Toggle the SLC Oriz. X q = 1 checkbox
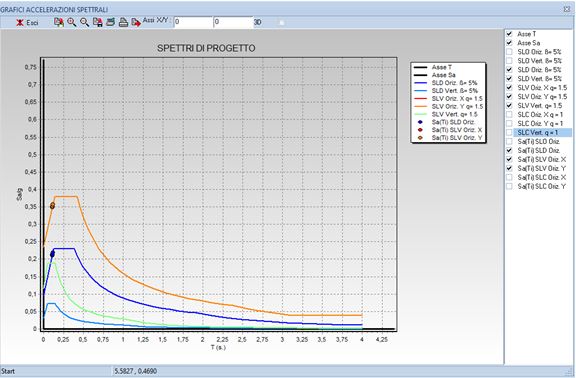 point(509,115)
